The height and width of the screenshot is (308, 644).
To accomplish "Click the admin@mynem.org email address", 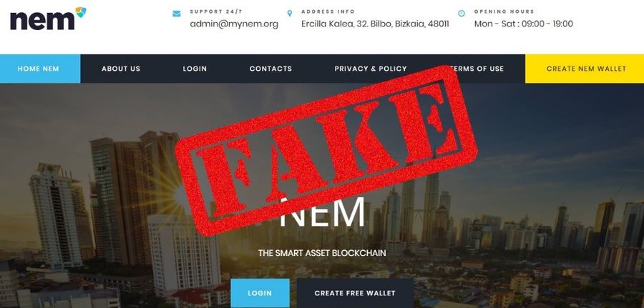I will point(234,24).
